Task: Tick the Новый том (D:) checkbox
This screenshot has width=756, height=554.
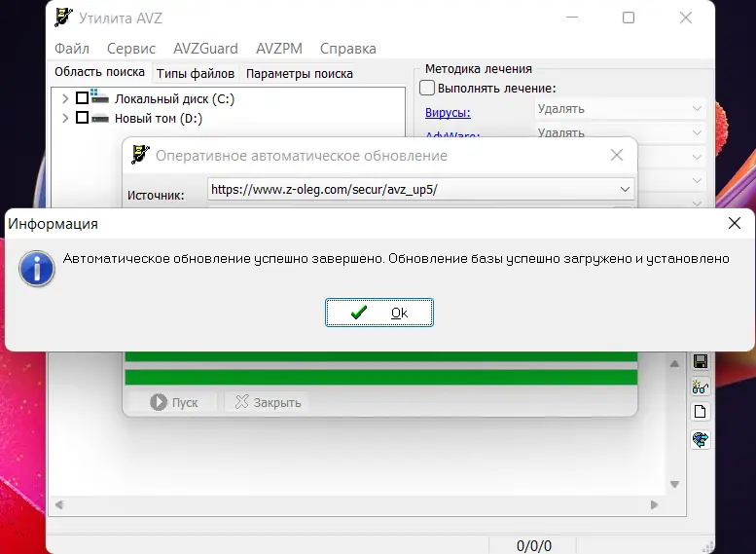Action: tap(83, 117)
